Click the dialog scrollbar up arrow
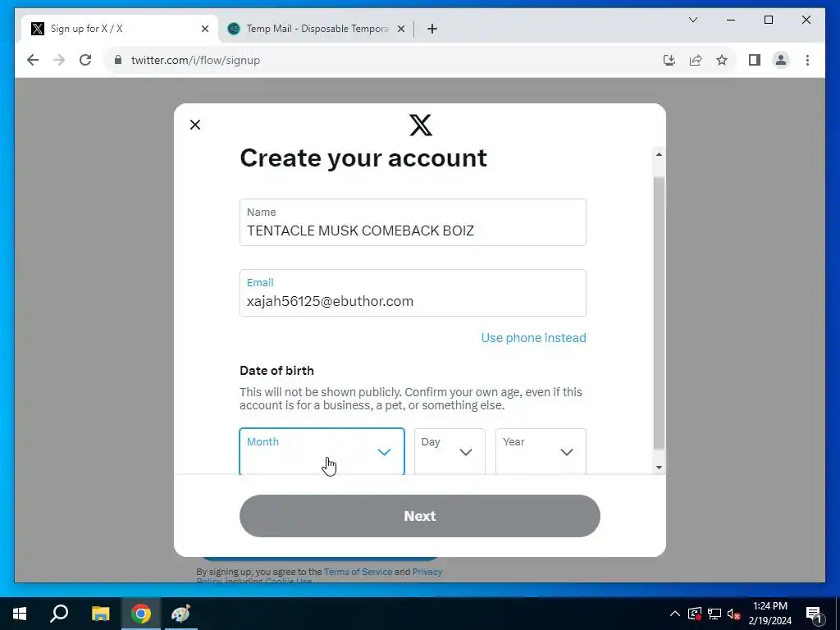 pos(659,154)
